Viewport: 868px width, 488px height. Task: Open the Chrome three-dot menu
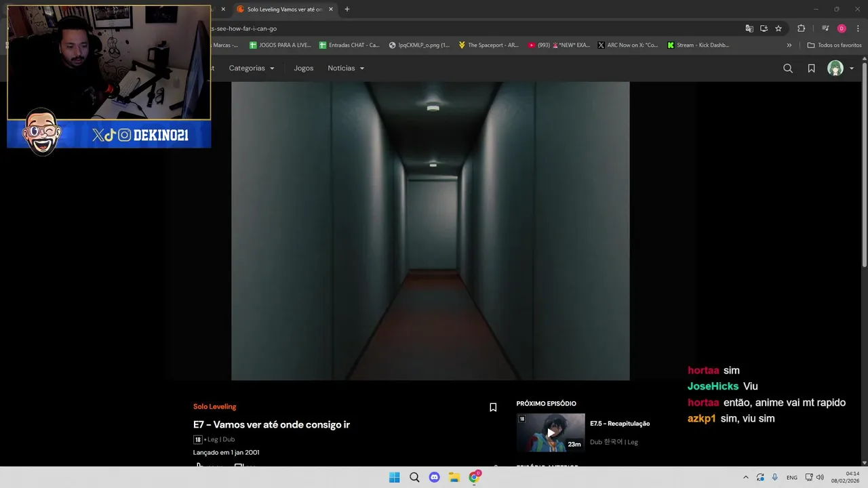[859, 28]
